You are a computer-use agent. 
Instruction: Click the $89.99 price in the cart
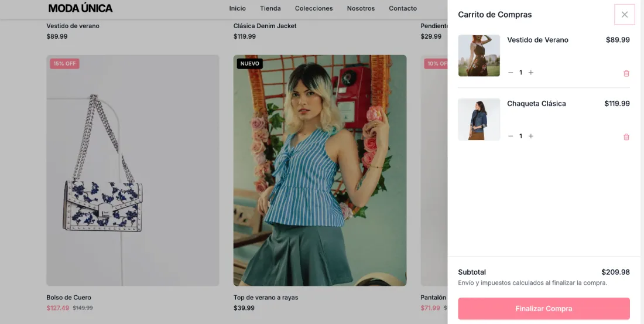(618, 40)
